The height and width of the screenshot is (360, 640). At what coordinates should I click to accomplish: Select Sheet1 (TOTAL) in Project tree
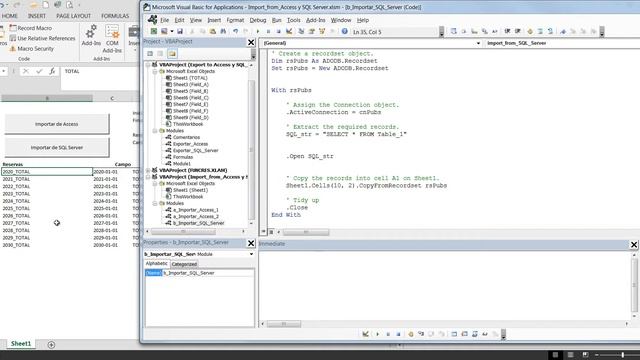[x=190, y=78]
